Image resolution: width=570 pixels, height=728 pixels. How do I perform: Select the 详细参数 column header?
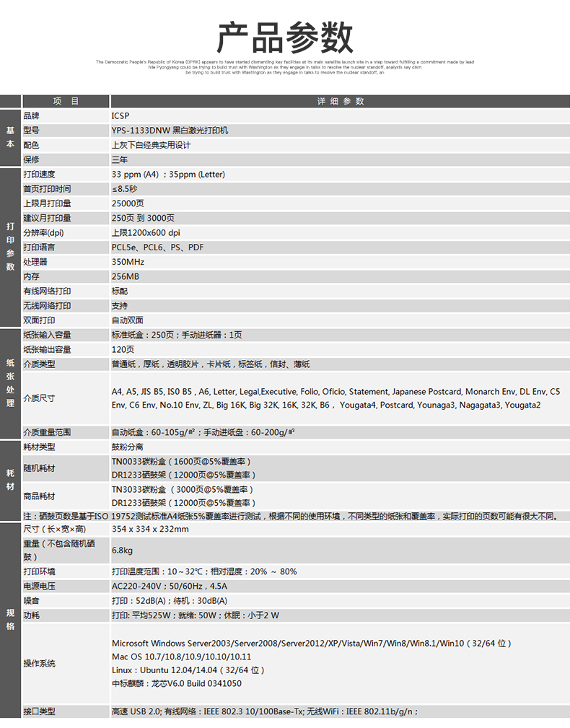click(341, 101)
